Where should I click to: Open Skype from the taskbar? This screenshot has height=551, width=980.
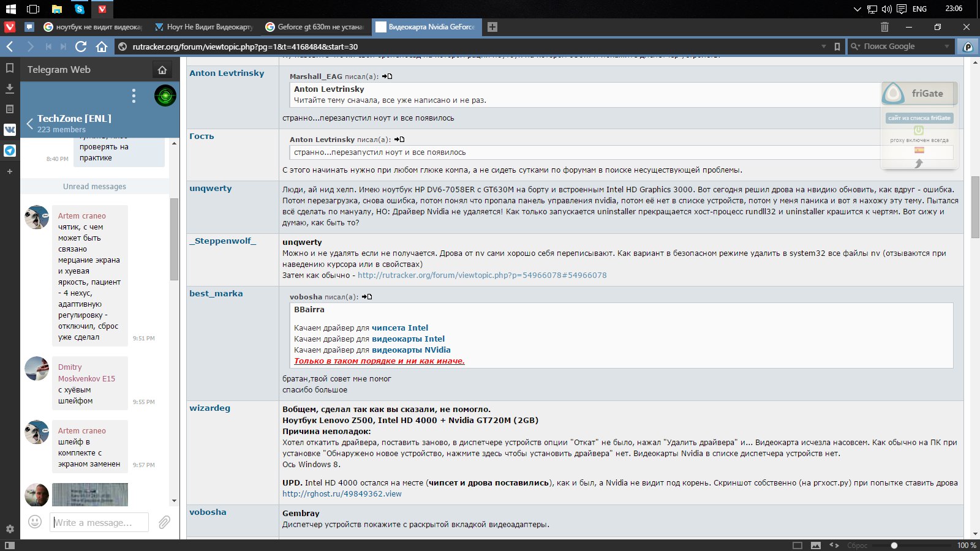click(79, 9)
